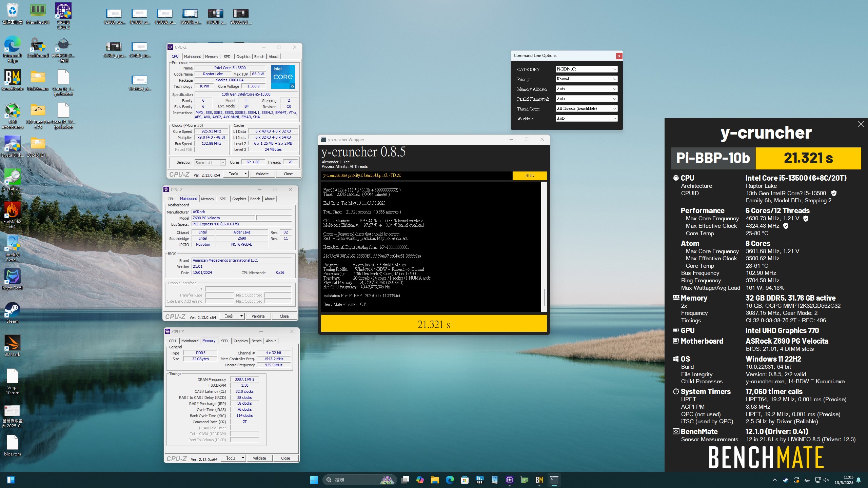
Task: Open the Memory Allocator dropdown
Action: [586, 89]
